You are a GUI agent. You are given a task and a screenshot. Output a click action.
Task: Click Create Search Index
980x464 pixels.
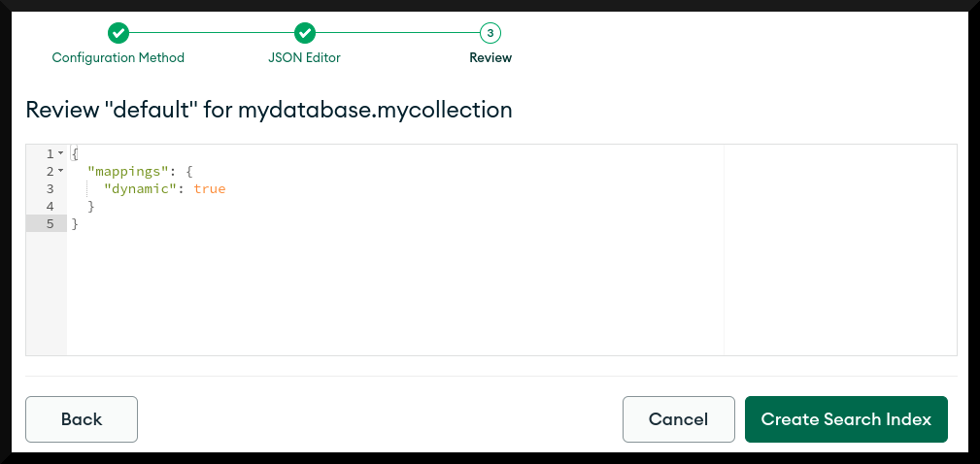click(846, 419)
